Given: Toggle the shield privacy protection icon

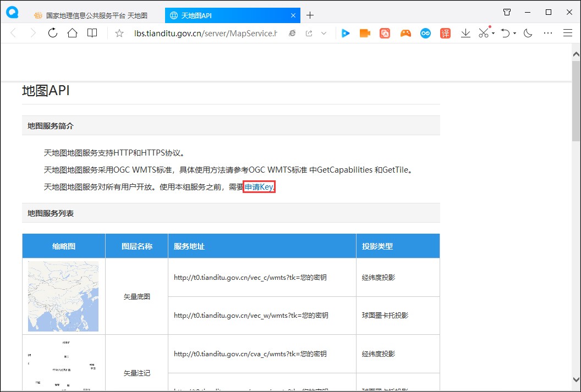Looking at the screenshot, I should click(507, 12).
